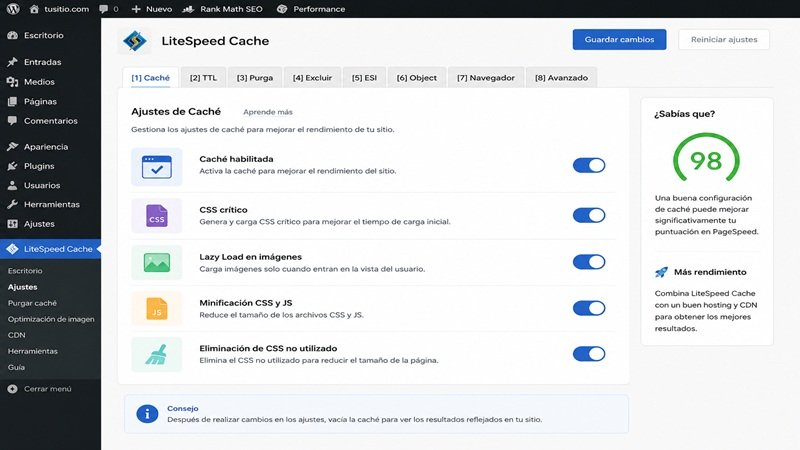Open the [7] Navegador tab

coord(486,78)
